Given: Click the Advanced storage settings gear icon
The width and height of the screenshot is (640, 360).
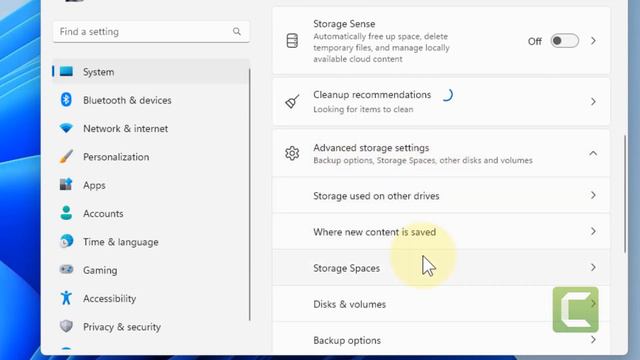Looking at the screenshot, I should click(x=292, y=153).
